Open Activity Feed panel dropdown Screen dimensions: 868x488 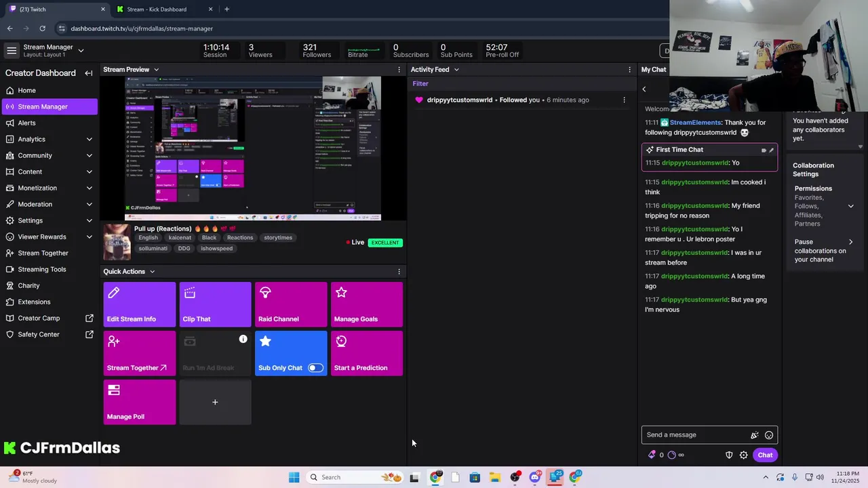point(456,70)
